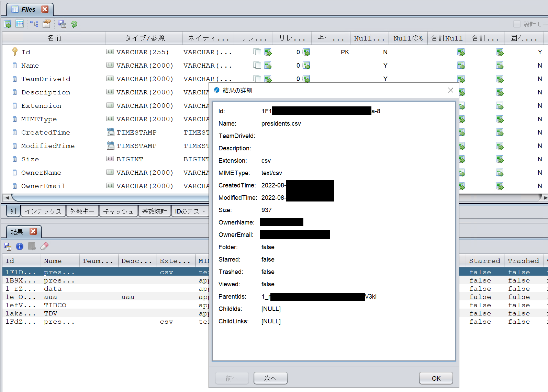Close the Files tab with red X
This screenshot has height=392, width=548.
[45, 9]
